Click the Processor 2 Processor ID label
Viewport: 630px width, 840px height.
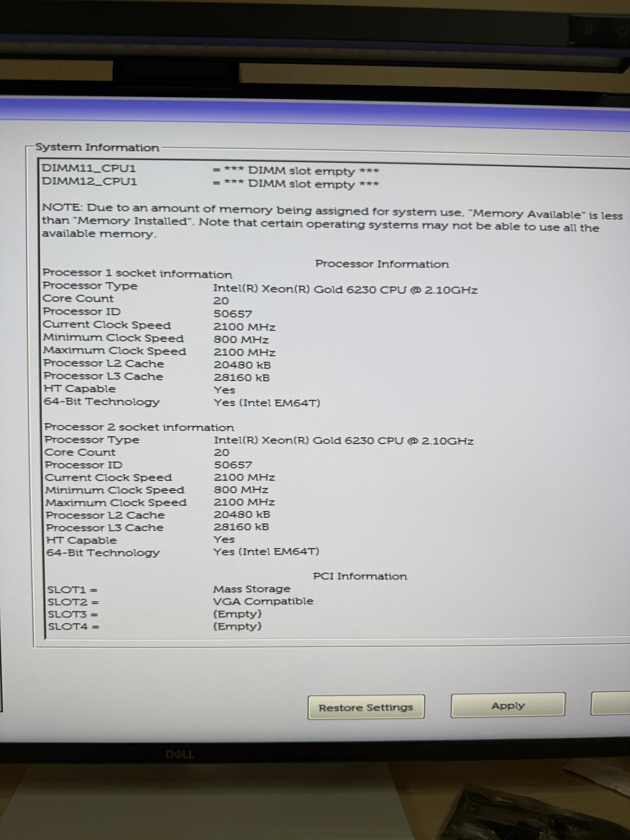click(x=84, y=465)
